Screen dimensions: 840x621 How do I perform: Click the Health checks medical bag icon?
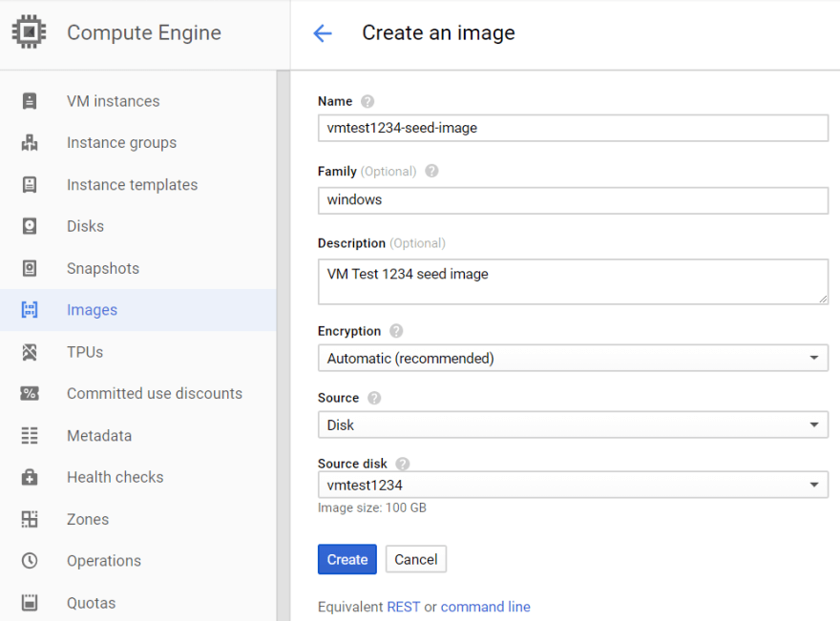coord(30,477)
